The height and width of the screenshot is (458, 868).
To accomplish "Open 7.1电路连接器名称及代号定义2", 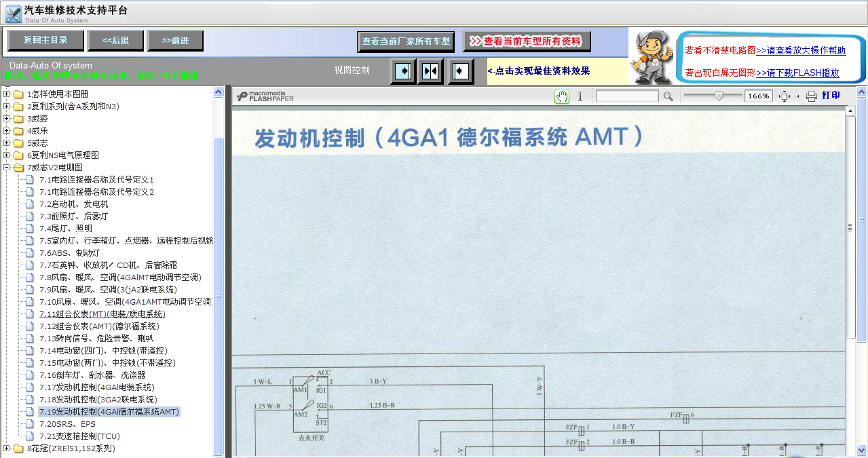I will 96,192.
